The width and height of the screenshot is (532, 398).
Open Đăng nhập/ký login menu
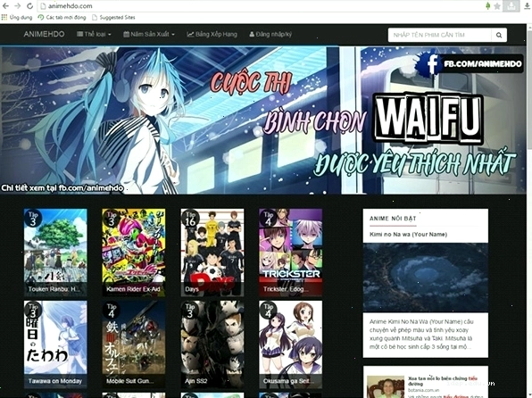coord(270,34)
